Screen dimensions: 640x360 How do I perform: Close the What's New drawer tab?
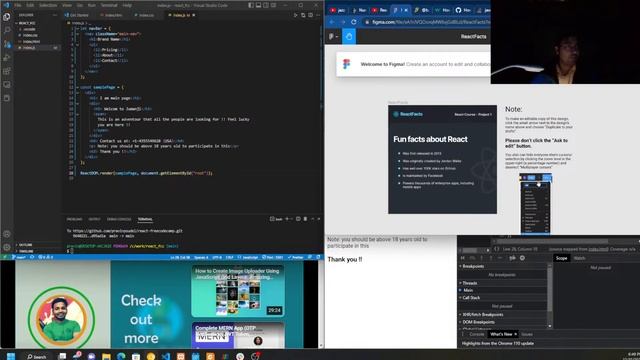point(516,334)
